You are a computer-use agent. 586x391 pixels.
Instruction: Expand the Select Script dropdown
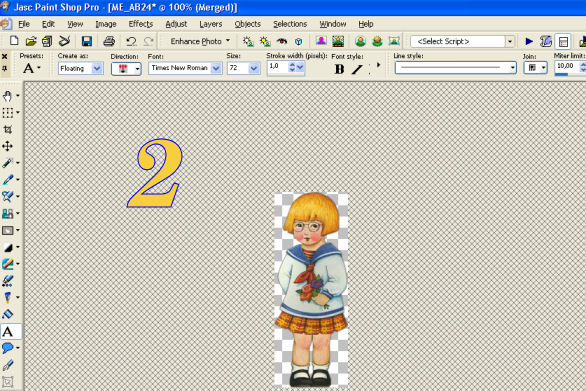click(x=510, y=41)
